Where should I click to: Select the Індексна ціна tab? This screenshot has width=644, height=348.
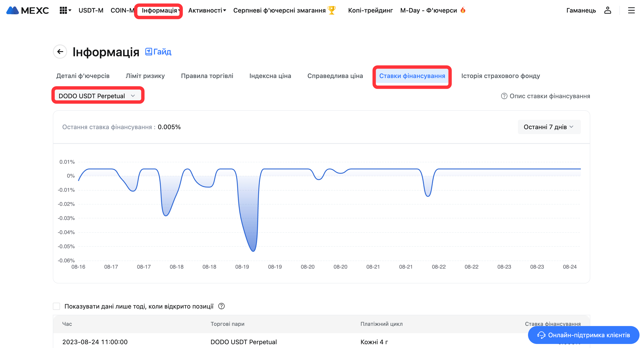[x=270, y=76]
